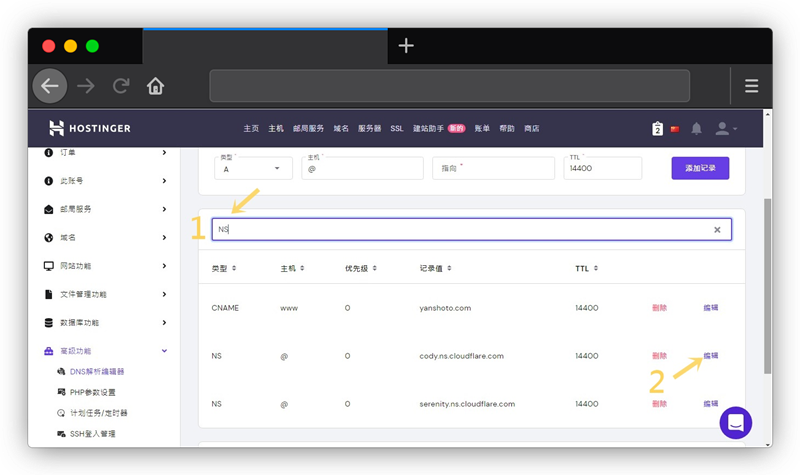Click the TTL 14400 input field
The height and width of the screenshot is (475, 800).
(603, 168)
